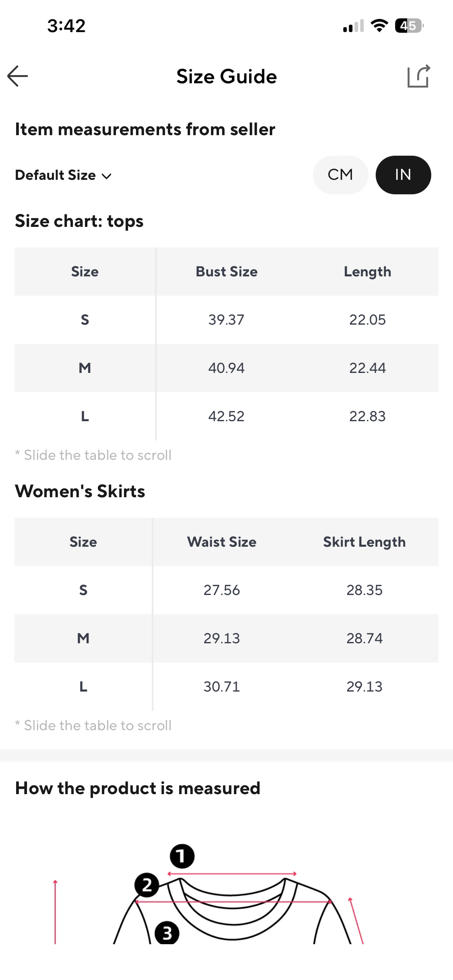
Task: Tap measurement marker number 1 in diagram
Action: pyautogui.click(x=182, y=856)
